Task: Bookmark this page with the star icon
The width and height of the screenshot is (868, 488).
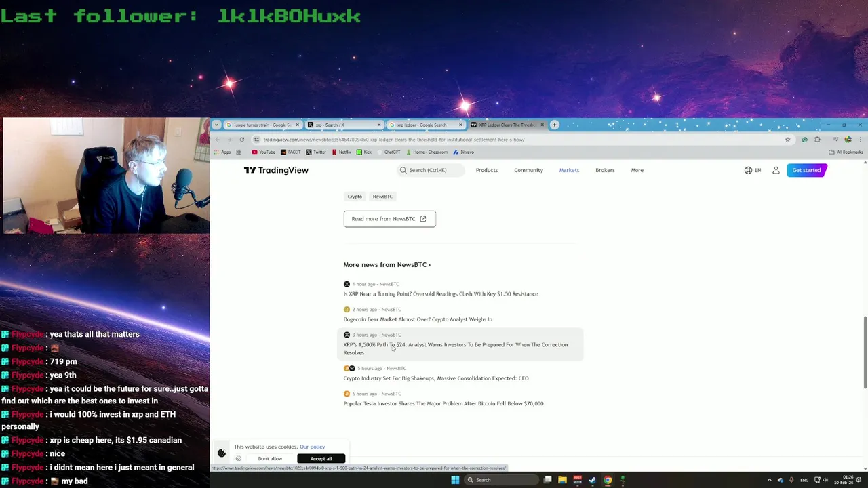Action: pyautogui.click(x=787, y=140)
